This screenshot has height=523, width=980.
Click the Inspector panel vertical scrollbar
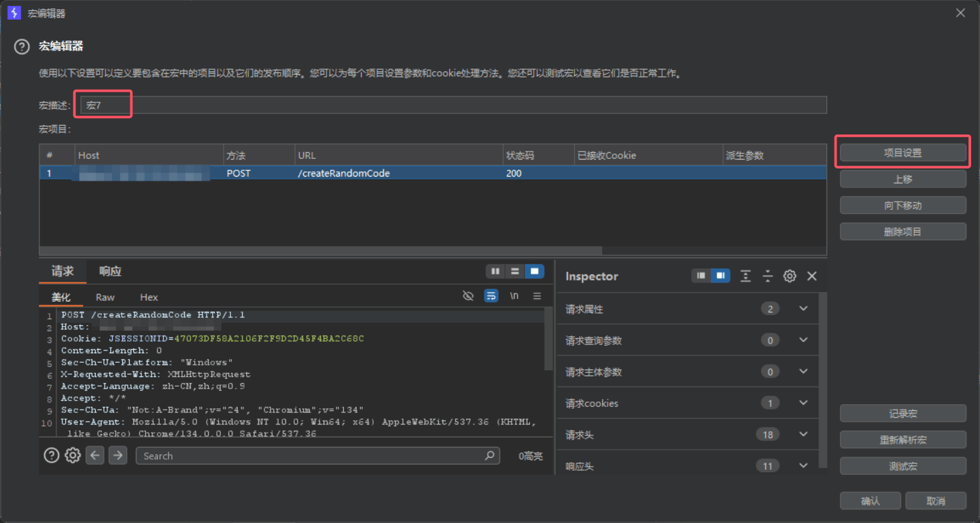(x=823, y=380)
